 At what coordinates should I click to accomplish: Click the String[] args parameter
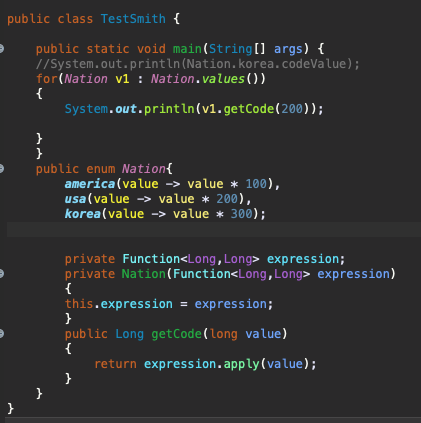[255, 49]
